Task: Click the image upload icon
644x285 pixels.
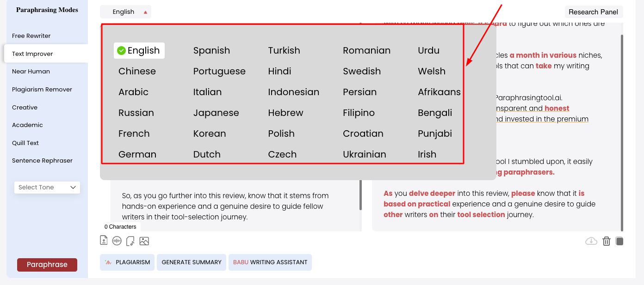Action: (144, 241)
